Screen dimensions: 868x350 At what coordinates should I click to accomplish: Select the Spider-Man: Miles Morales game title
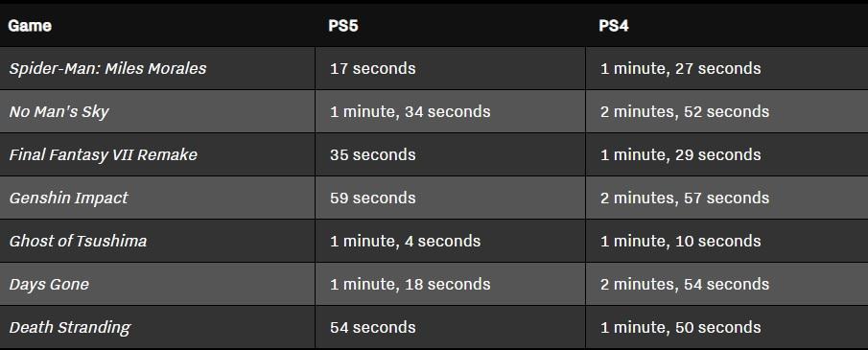pyautogui.click(x=108, y=69)
